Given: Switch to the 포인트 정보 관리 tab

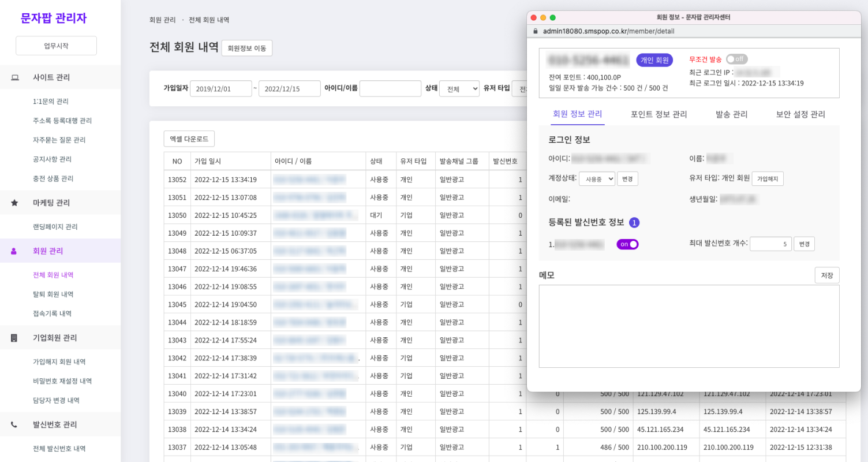Looking at the screenshot, I should pos(659,114).
